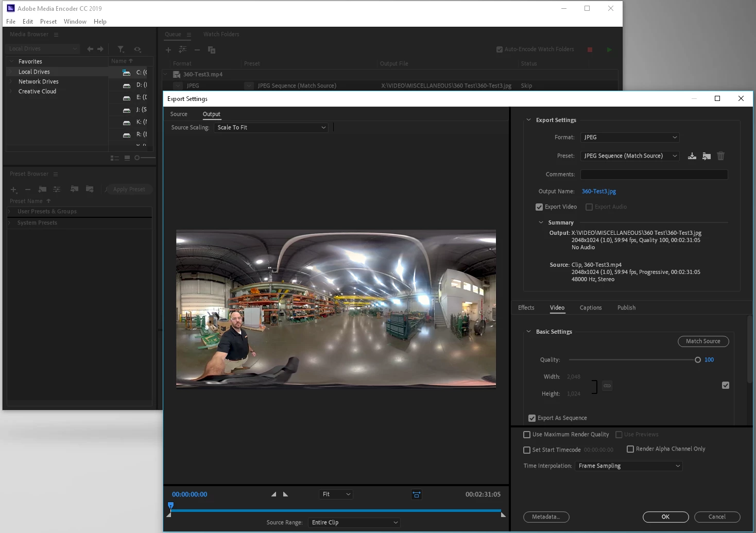This screenshot has height=533, width=756.
Task: Open the Format dropdown showing JPEG
Action: click(629, 137)
